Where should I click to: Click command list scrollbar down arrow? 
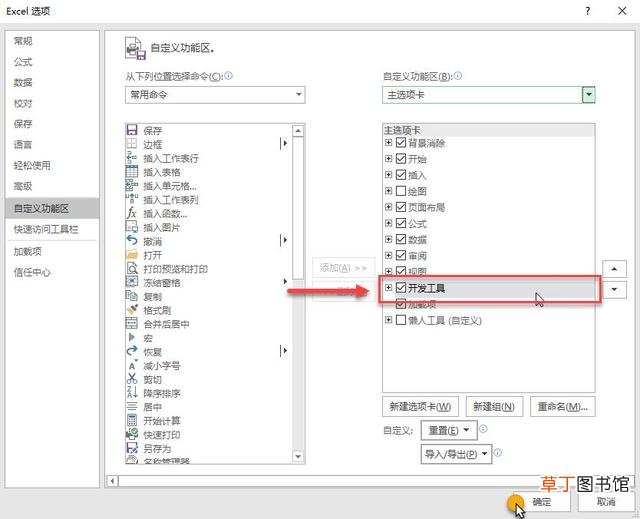click(298, 456)
